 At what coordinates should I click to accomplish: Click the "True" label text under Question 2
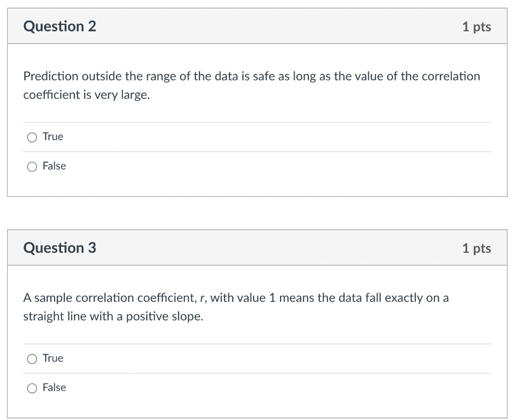coord(53,137)
